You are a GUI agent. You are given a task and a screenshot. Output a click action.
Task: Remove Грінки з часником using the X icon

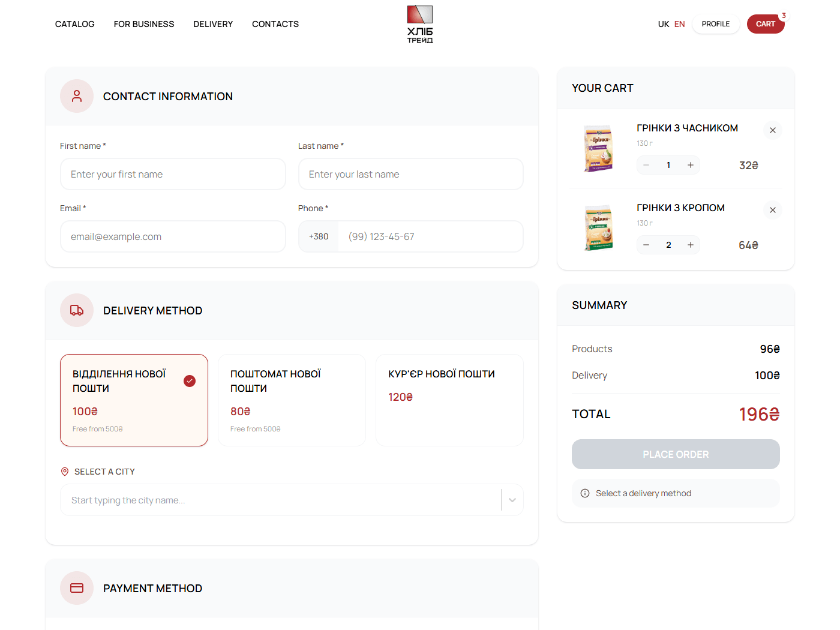[x=773, y=130]
